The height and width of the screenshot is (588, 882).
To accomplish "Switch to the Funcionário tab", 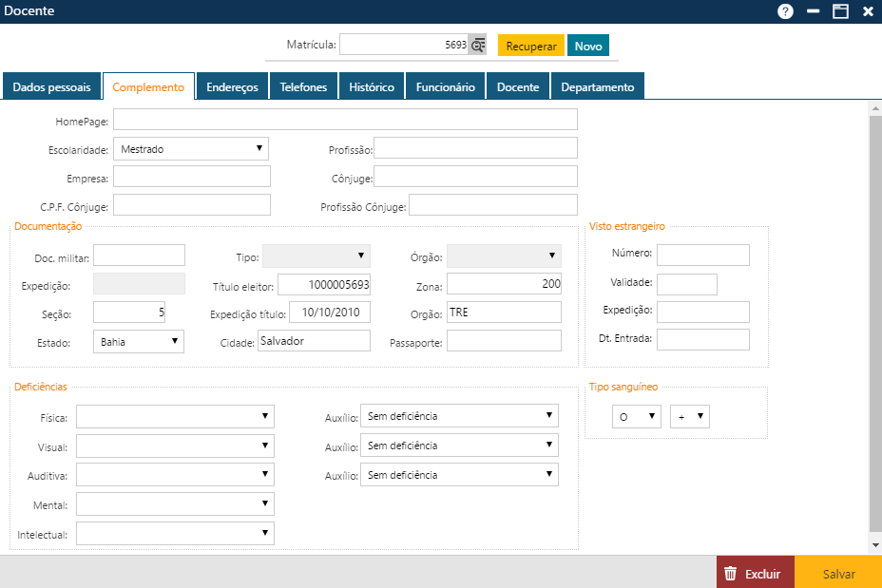I will [443, 85].
